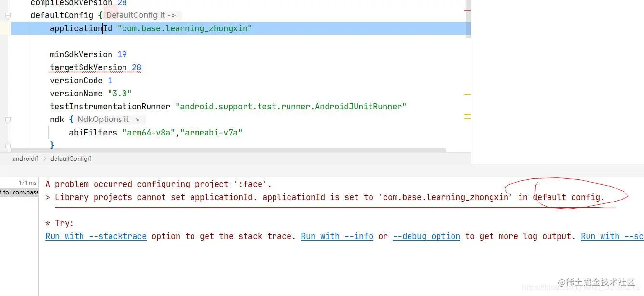
Task: Collapse the ndk block fold marker
Action: 8,120
